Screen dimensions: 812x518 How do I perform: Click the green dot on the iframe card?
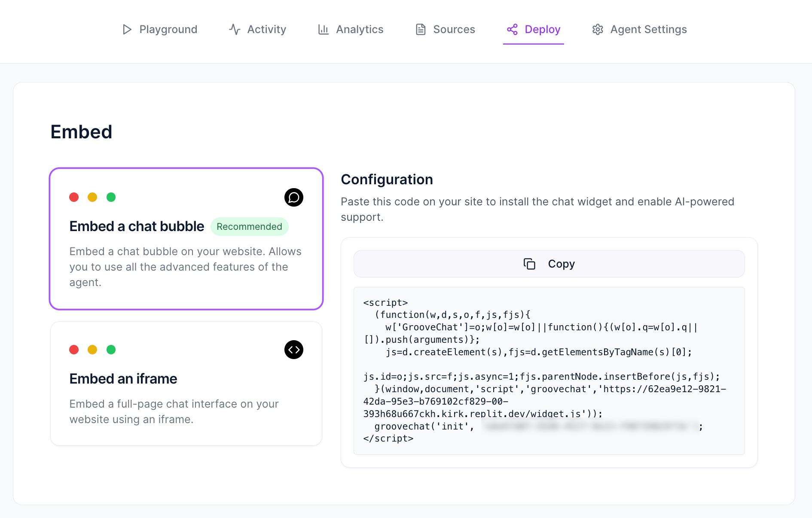coord(111,350)
